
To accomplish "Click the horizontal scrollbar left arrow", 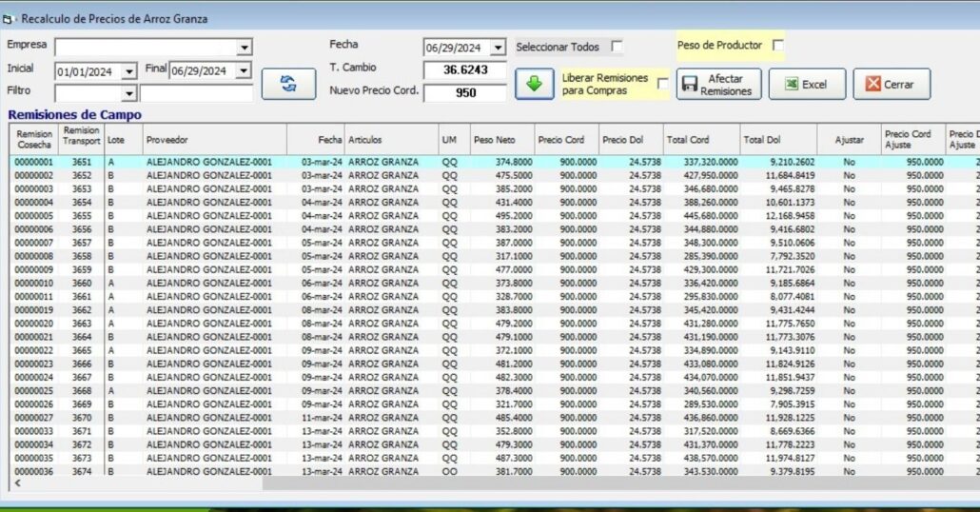I will (x=17, y=483).
